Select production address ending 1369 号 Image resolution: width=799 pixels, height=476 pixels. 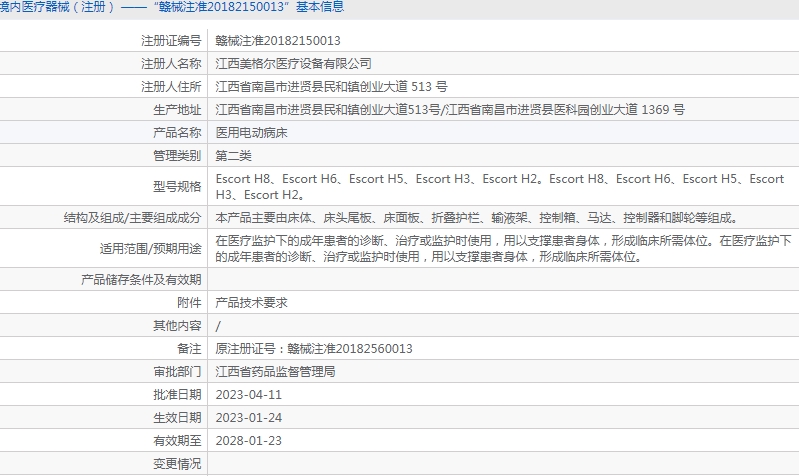point(450,110)
